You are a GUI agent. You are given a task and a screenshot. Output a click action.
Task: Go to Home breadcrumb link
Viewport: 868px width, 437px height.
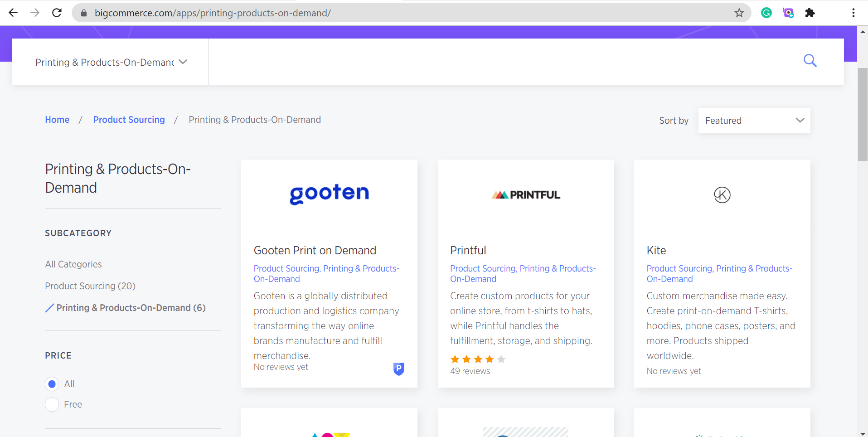pyautogui.click(x=57, y=120)
